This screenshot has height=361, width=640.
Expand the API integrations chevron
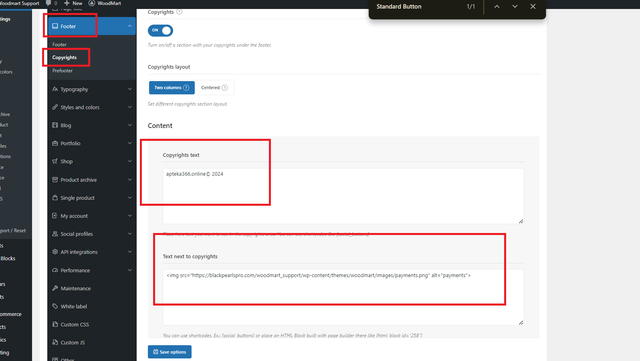(130, 252)
